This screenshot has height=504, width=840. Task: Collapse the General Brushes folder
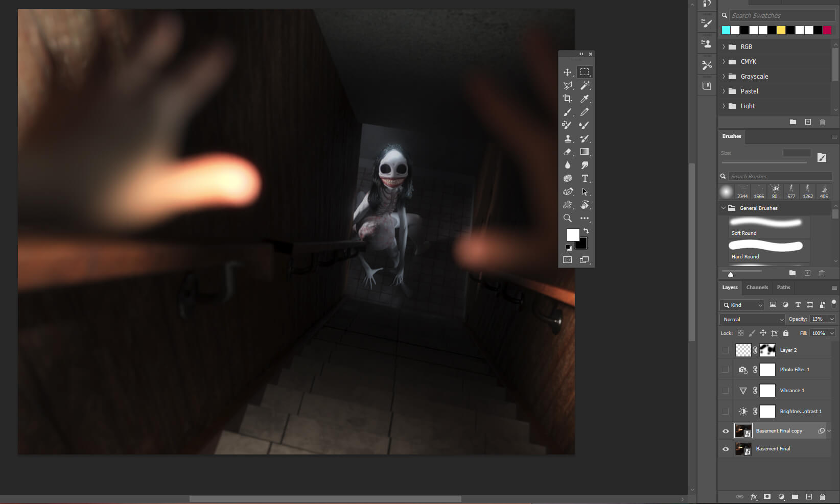pyautogui.click(x=724, y=208)
